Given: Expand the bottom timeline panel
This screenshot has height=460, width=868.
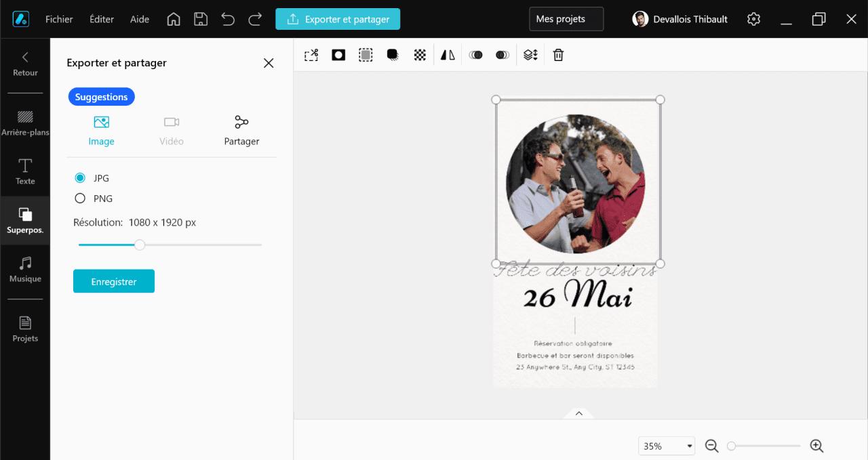Looking at the screenshot, I should coord(578,413).
